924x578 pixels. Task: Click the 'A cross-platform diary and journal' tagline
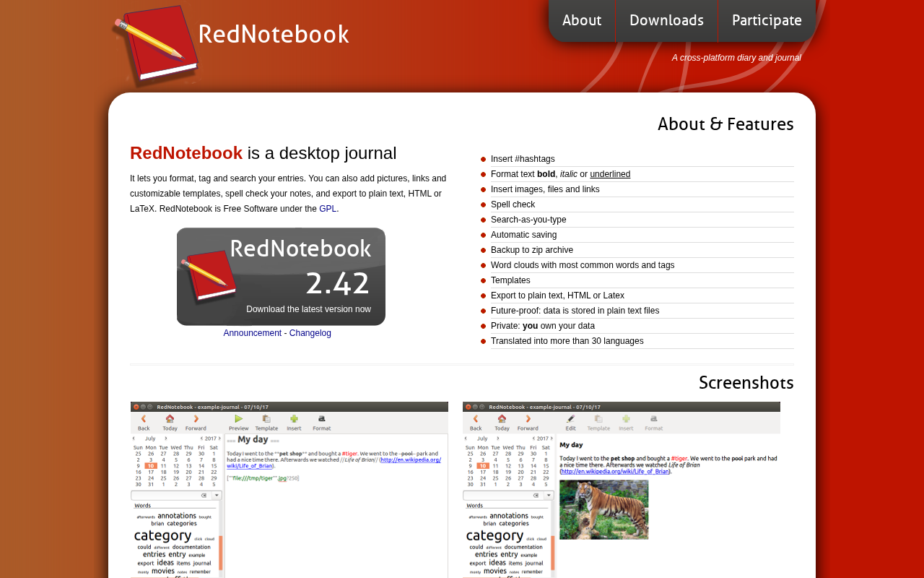(736, 58)
